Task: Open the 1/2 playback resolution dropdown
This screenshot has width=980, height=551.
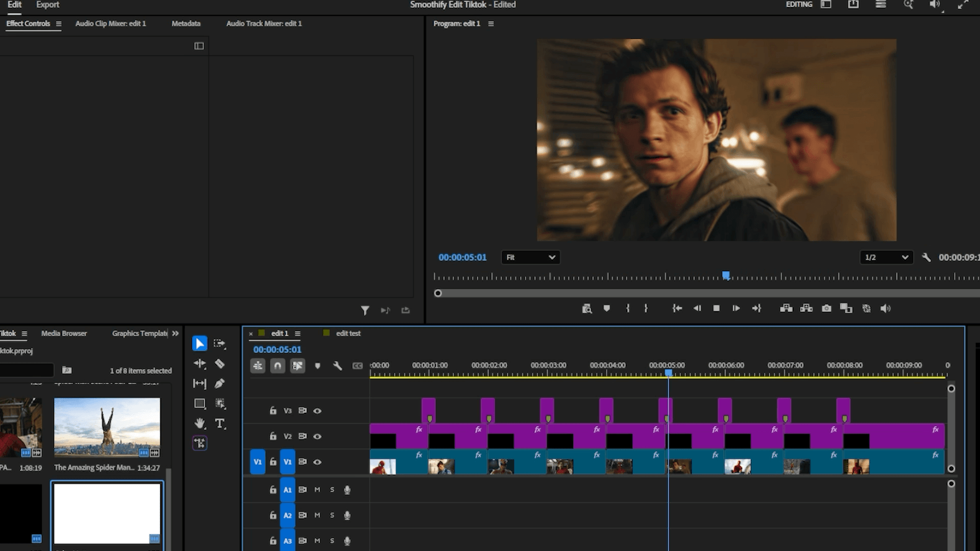Action: [886, 258]
